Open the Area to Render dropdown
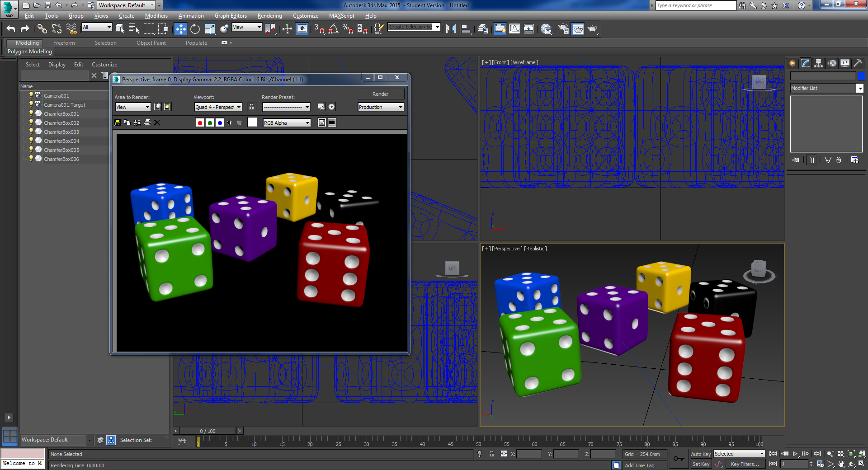Image resolution: width=868 pixels, height=470 pixels. pos(132,107)
